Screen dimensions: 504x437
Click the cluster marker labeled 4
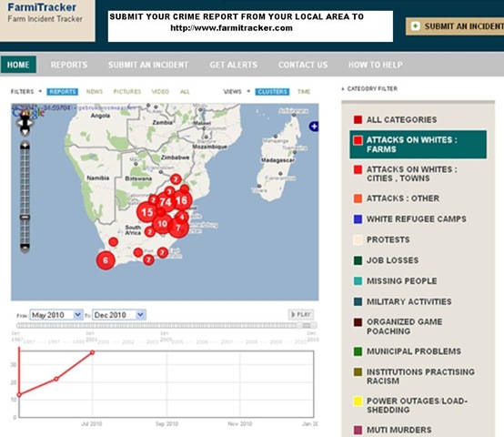point(182,217)
